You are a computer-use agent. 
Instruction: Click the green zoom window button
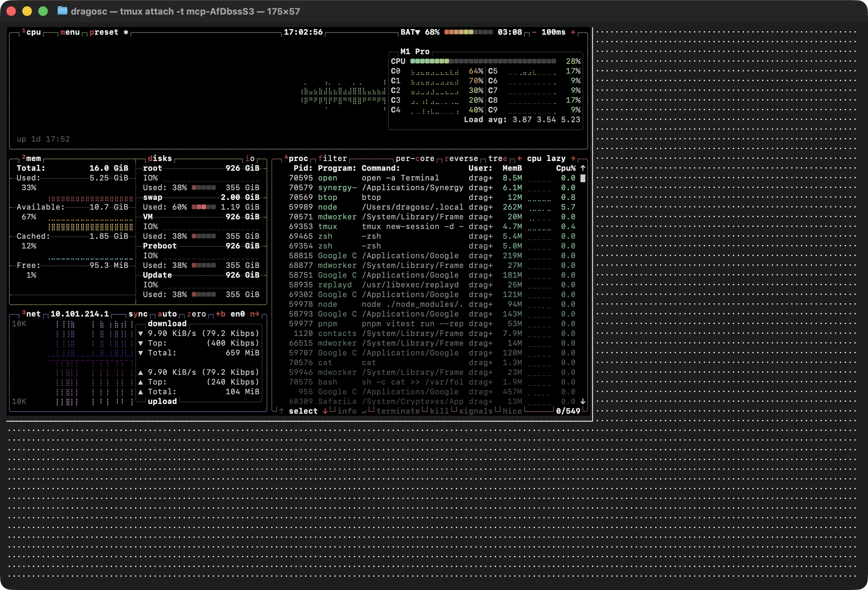(43, 11)
